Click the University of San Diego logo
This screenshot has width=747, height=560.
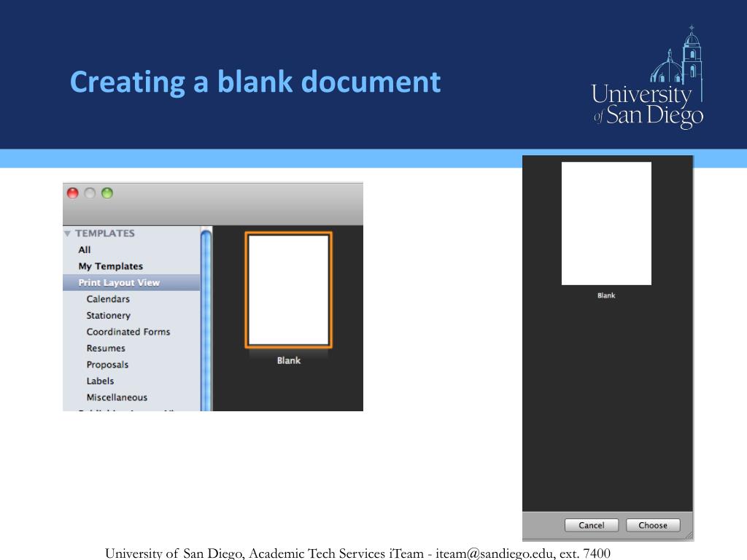pos(648,77)
